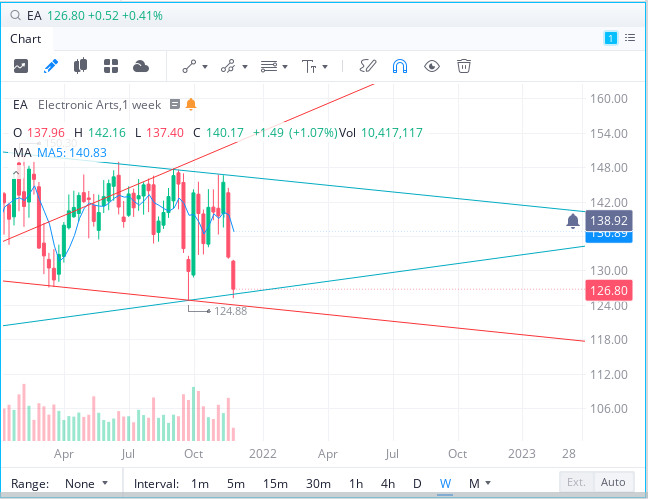The width and height of the screenshot is (648, 499).
Task: Set interval to 30m
Action: click(x=318, y=483)
